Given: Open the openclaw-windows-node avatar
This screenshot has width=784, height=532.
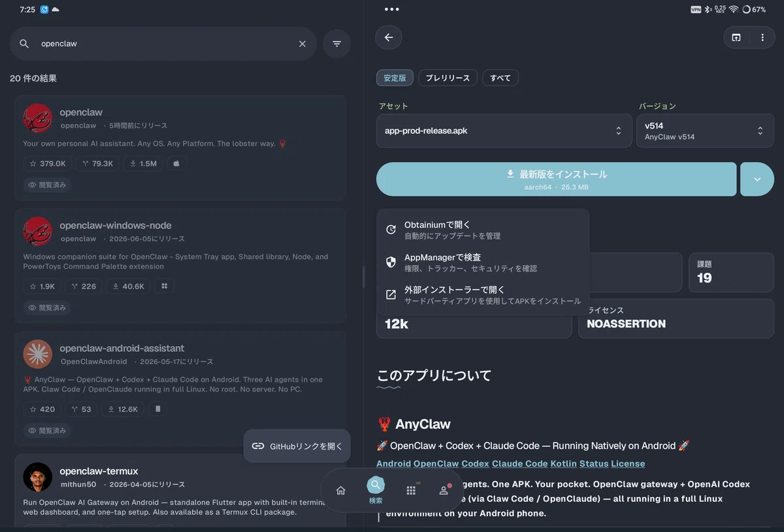Looking at the screenshot, I should (x=37, y=231).
